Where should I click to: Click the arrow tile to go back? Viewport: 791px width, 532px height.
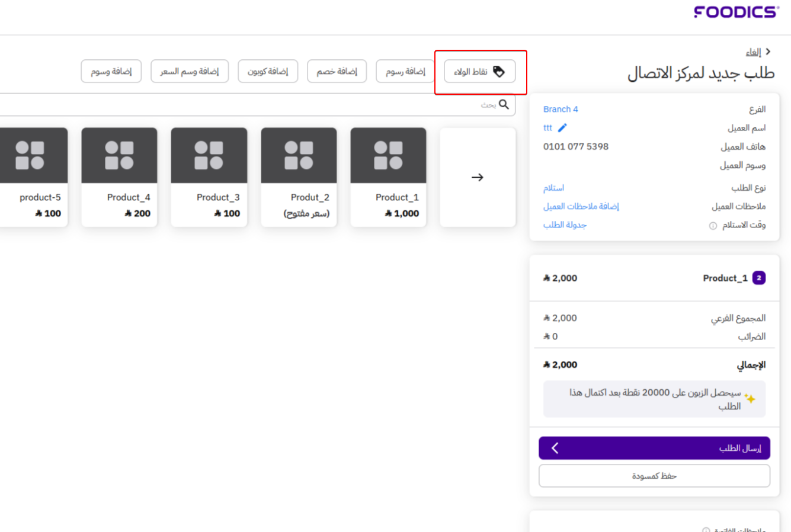[x=478, y=177]
